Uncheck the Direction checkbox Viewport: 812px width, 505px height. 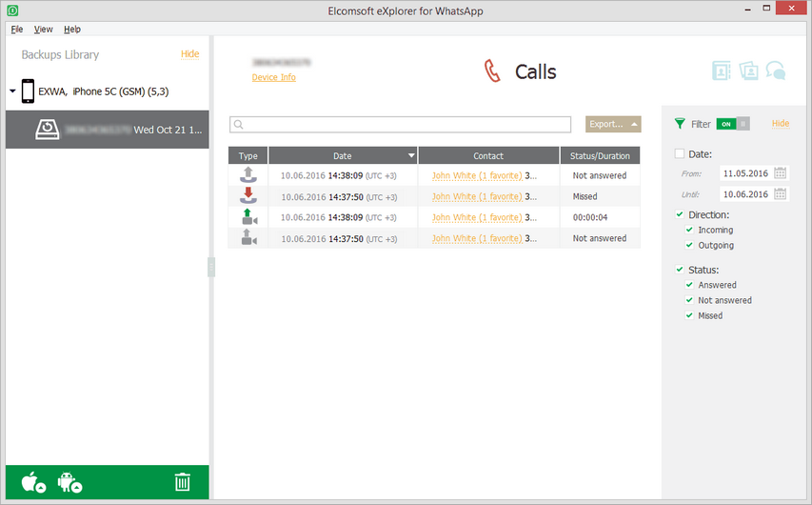click(x=680, y=214)
